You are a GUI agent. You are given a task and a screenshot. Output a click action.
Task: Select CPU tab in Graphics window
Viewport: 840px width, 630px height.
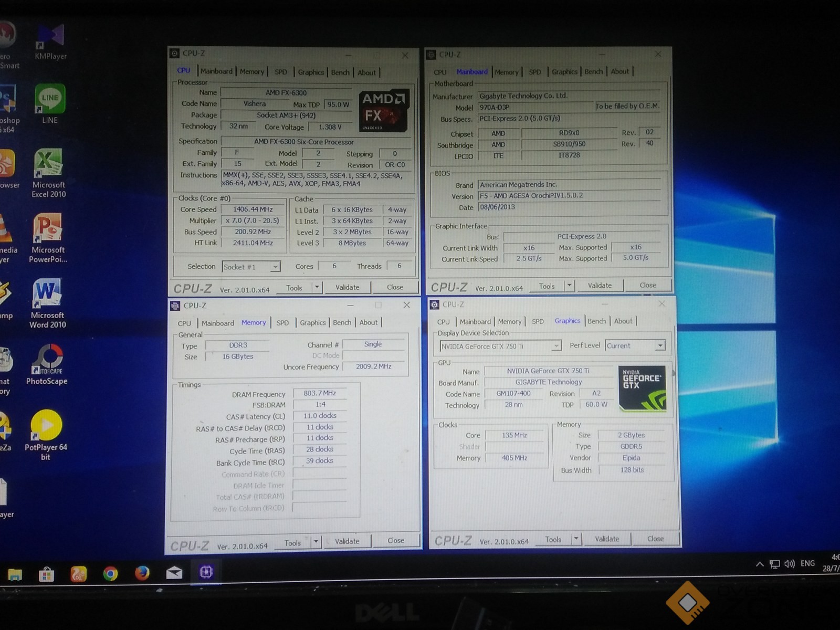[x=444, y=322]
